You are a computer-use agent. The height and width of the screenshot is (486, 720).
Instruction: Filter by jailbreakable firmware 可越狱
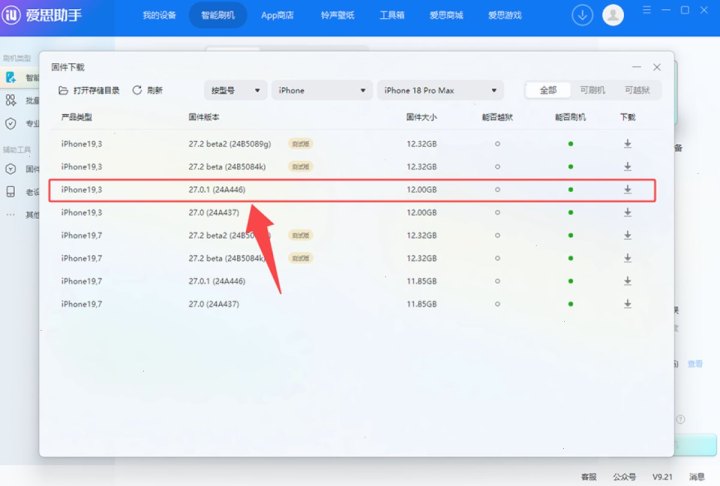pos(637,90)
